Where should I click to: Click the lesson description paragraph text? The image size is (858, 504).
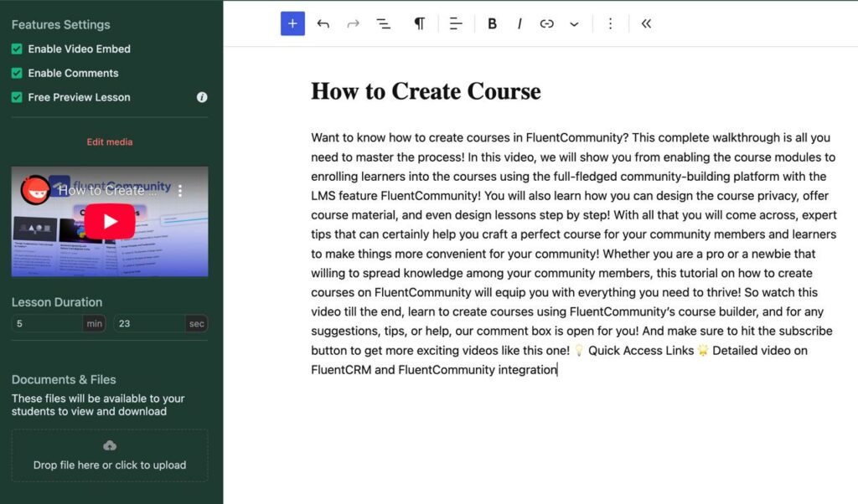pos(573,254)
